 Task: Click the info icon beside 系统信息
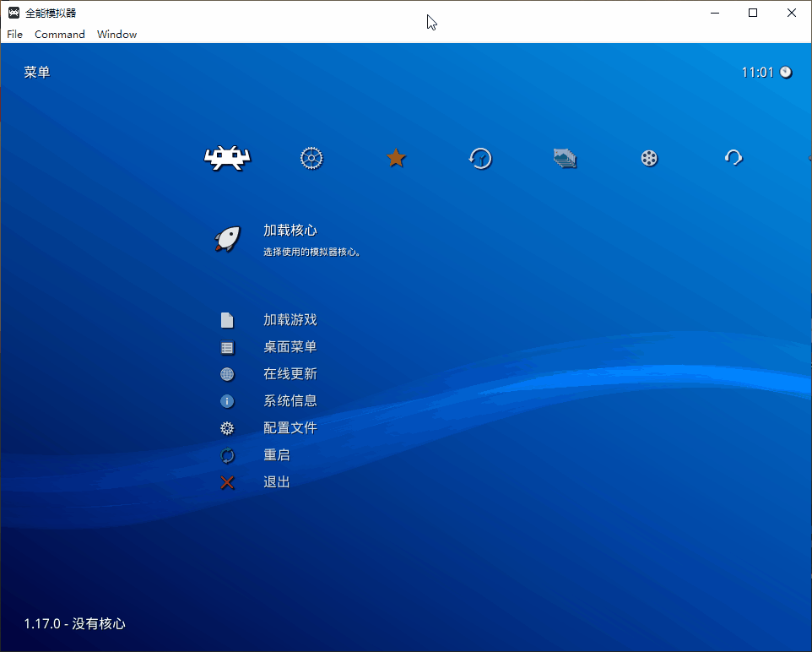click(227, 401)
